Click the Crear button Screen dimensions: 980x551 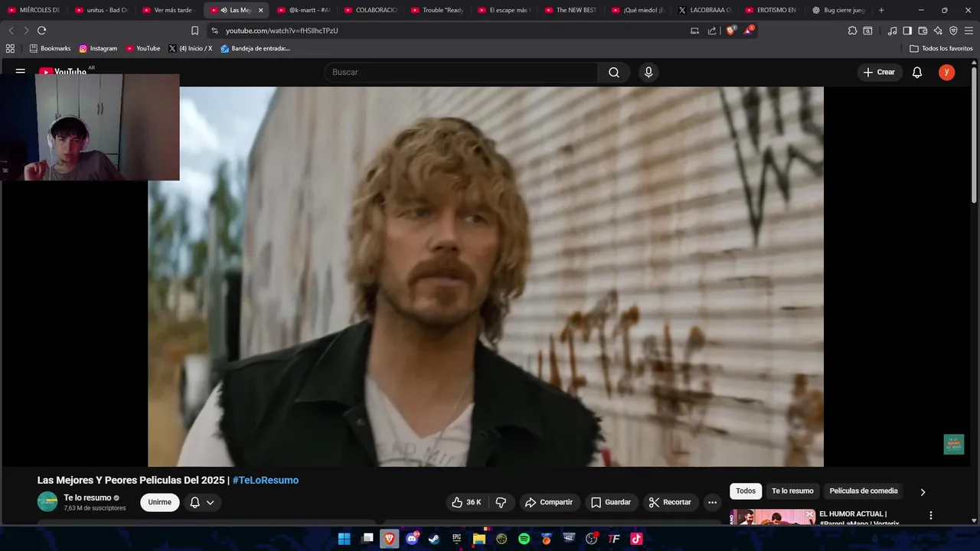[x=879, y=72]
